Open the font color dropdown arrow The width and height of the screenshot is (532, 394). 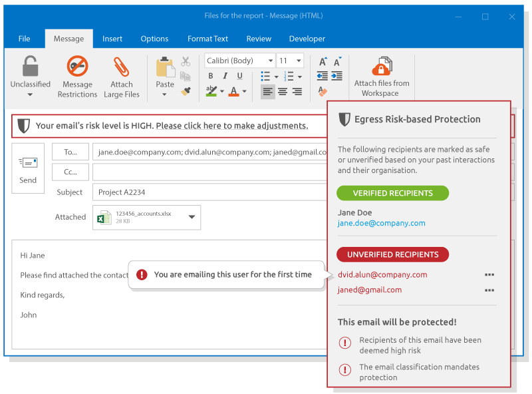click(244, 91)
